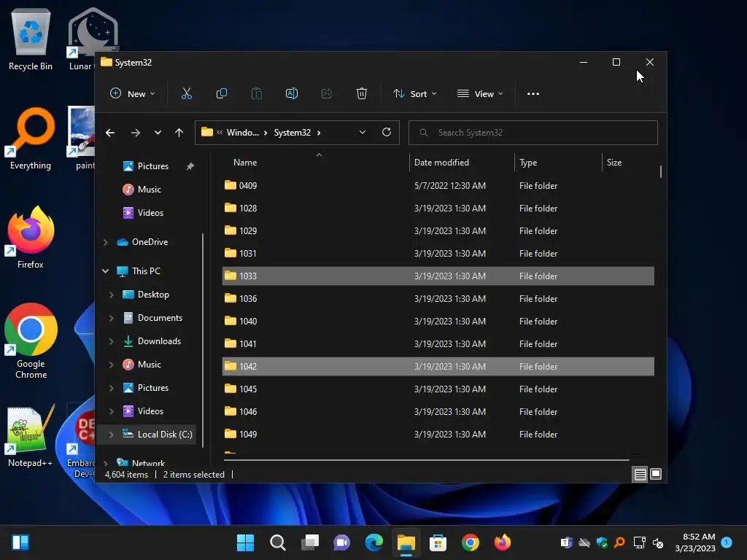Expand the Desktop tree node

(111, 295)
